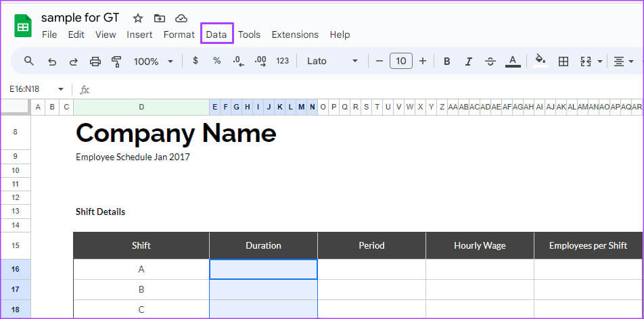The width and height of the screenshot is (644, 319).
Task: Open the Tools menu
Action: click(x=250, y=34)
